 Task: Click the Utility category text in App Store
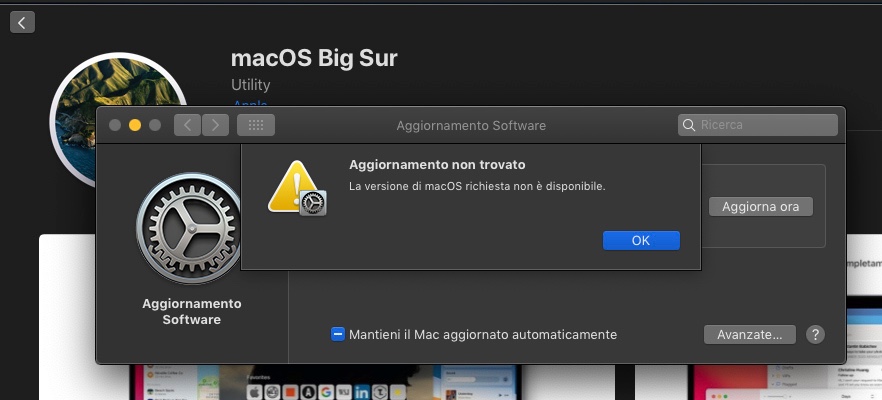[x=251, y=85]
